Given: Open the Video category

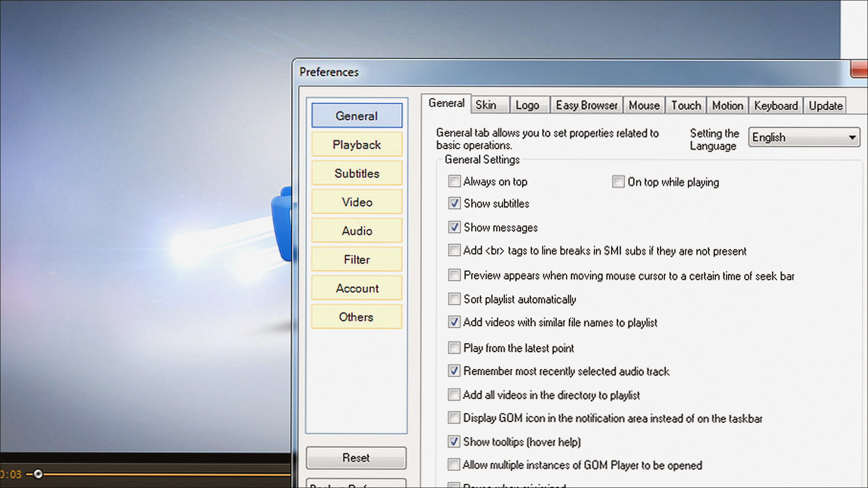Looking at the screenshot, I should (357, 202).
